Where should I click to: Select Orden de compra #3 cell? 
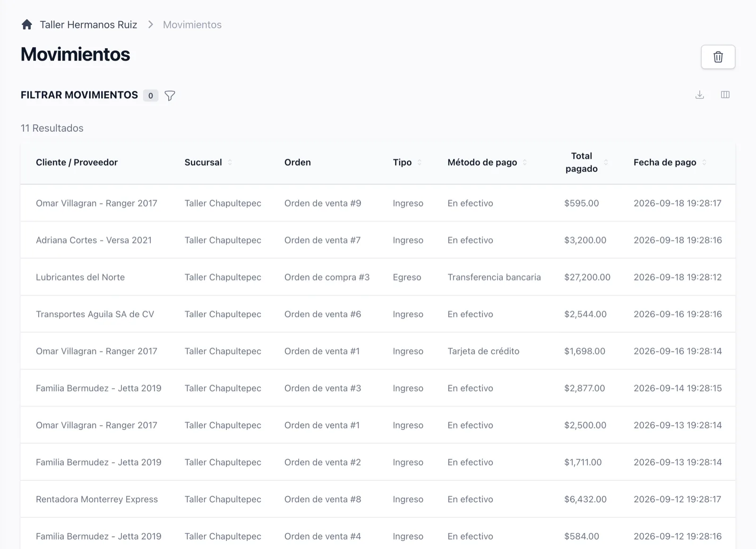(327, 277)
